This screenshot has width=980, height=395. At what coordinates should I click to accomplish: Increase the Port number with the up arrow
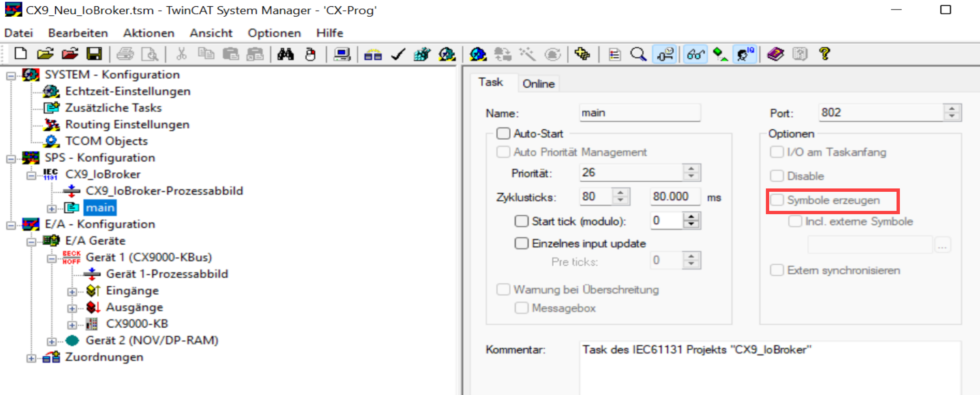coord(952,109)
